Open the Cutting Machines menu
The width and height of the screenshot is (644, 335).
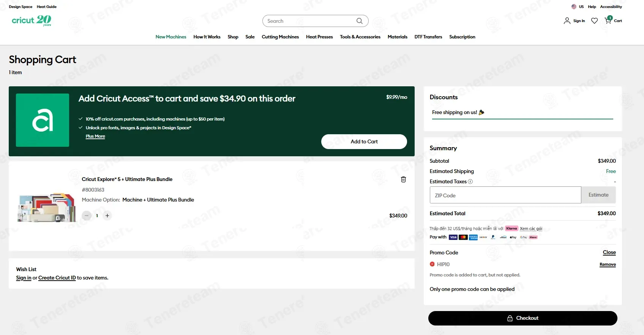tap(280, 37)
